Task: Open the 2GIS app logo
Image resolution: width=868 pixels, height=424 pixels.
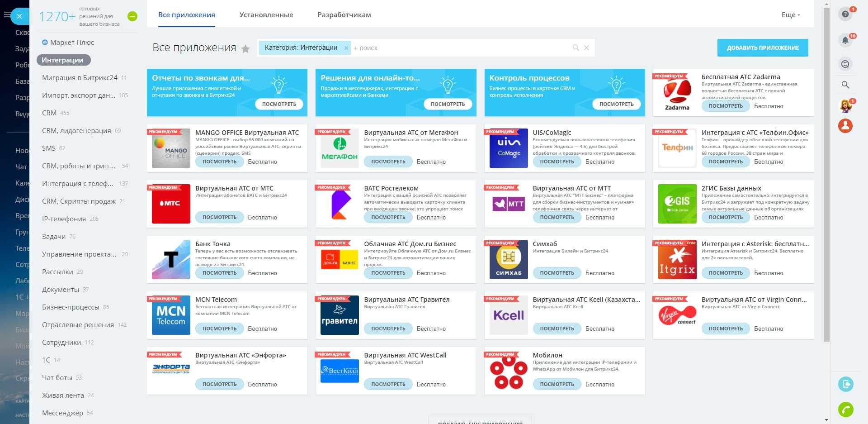Action: [677, 204]
